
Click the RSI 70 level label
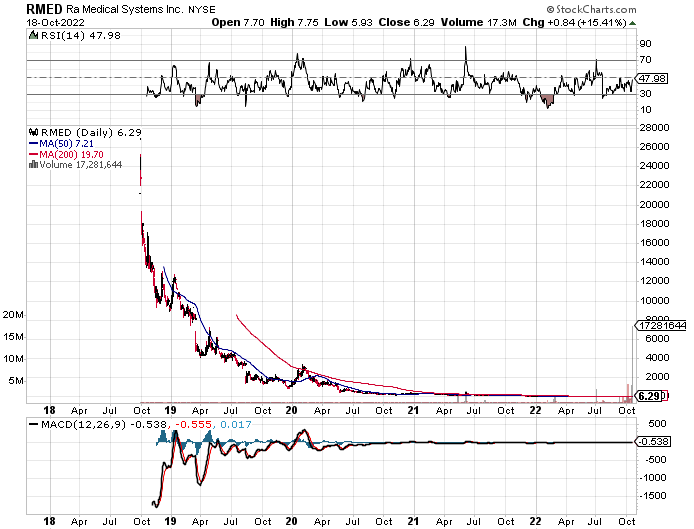click(x=645, y=59)
